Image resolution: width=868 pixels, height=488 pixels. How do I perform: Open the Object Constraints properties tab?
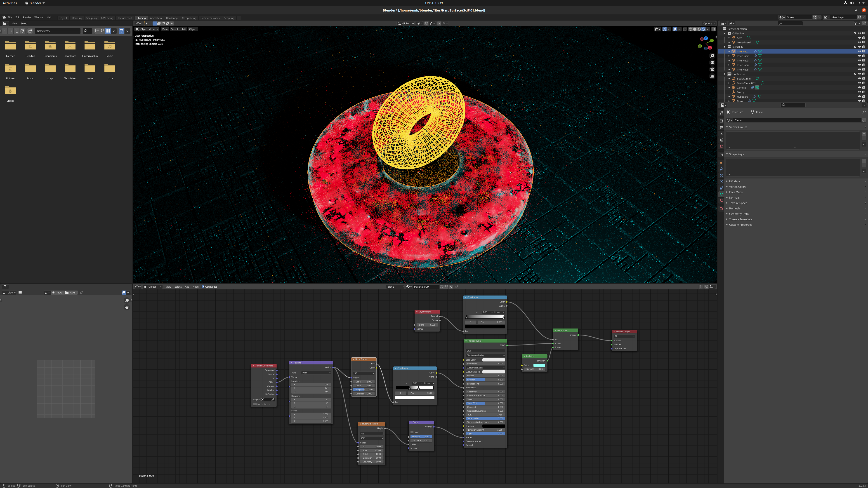point(721,188)
